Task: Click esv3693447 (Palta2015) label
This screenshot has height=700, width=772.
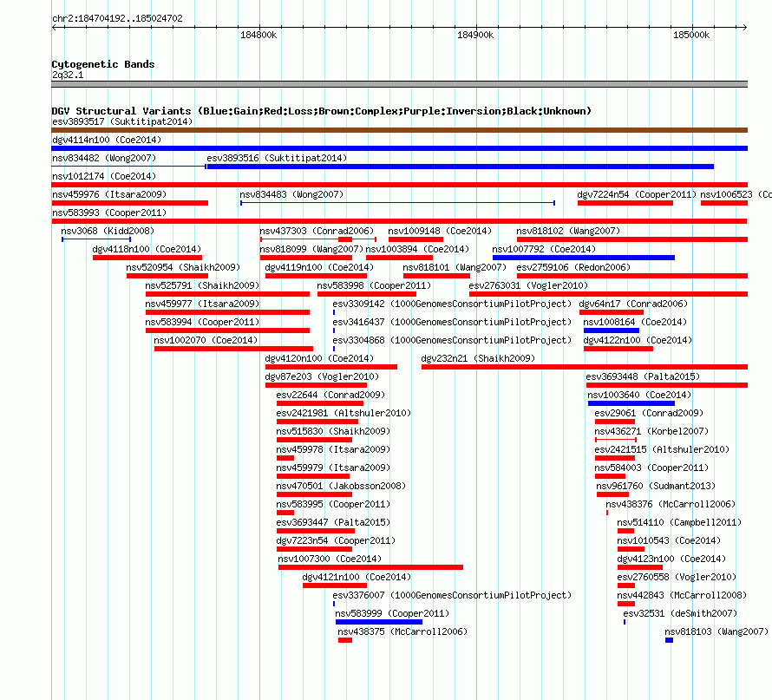Action: tap(333, 522)
